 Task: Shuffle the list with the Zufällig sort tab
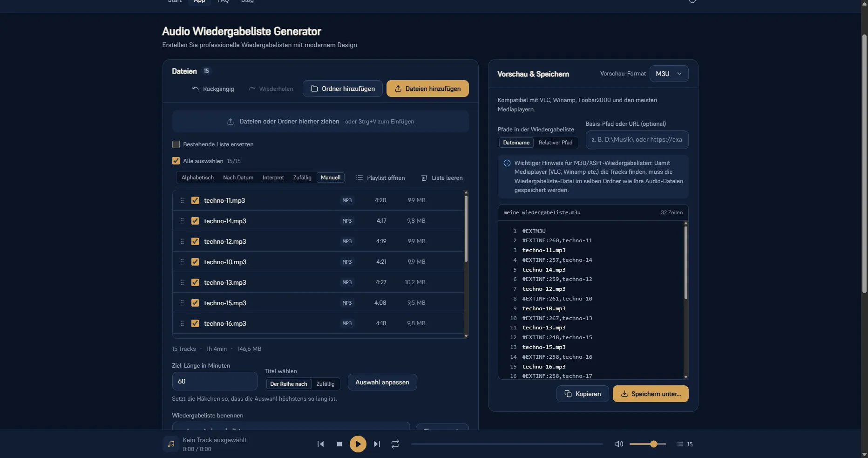(302, 178)
